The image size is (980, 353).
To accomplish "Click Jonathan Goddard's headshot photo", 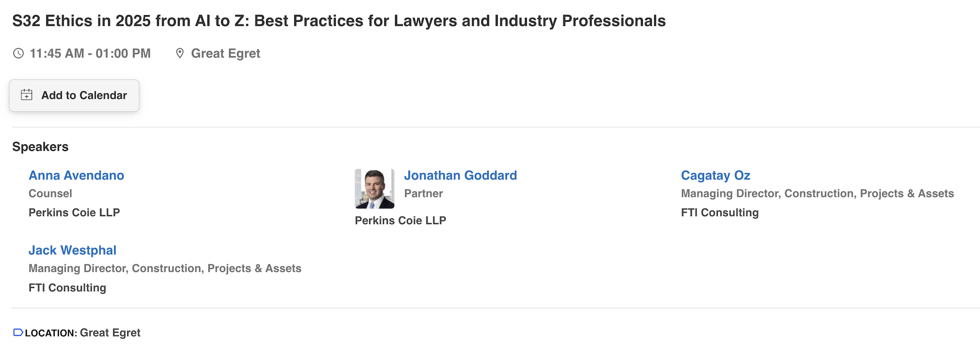I will [x=374, y=189].
